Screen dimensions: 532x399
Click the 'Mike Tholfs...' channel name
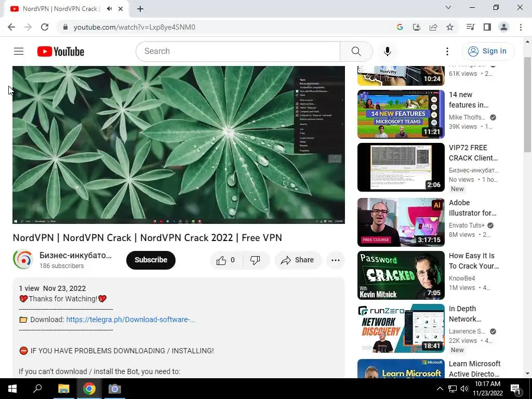pos(467,117)
